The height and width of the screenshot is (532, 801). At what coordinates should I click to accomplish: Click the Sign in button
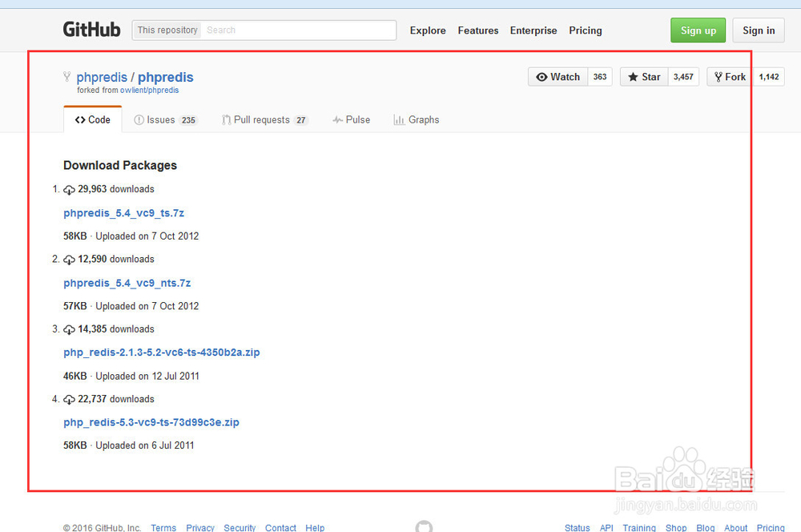(759, 30)
